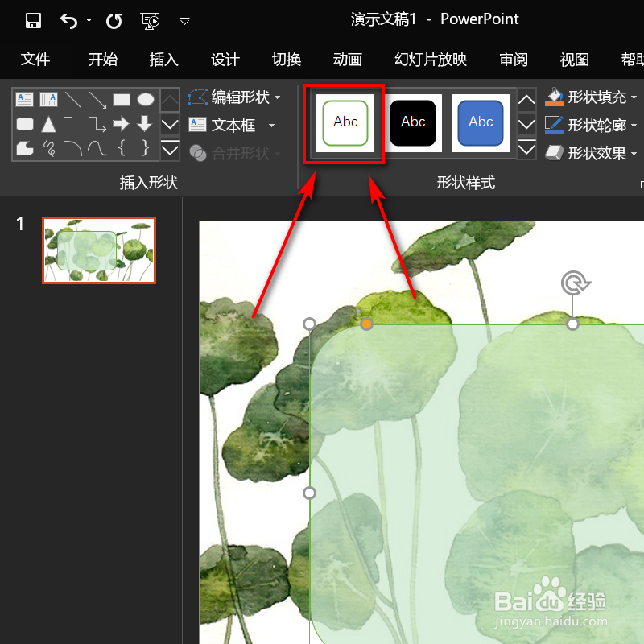
Task: Click the Undo arrow icon
Action: [68, 21]
